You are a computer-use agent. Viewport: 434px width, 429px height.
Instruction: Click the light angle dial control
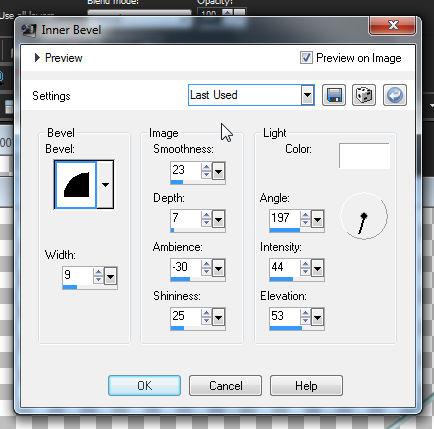tap(364, 216)
